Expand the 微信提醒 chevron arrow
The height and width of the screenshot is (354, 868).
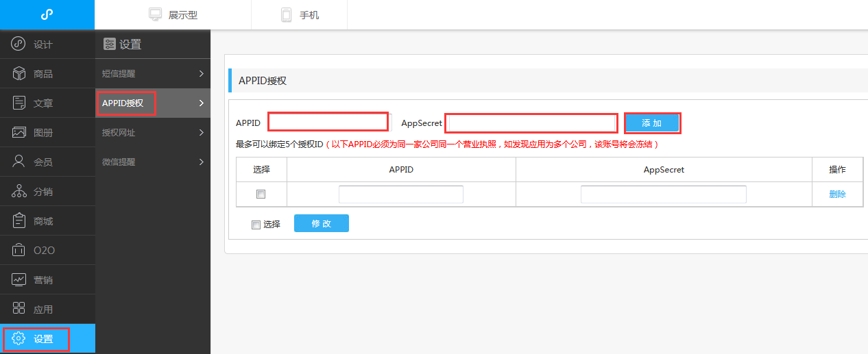point(202,162)
